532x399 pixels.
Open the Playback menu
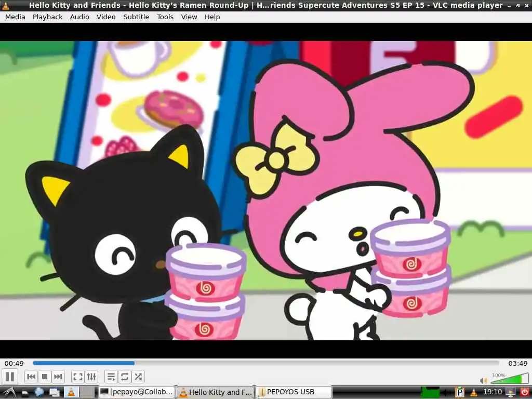click(x=47, y=17)
